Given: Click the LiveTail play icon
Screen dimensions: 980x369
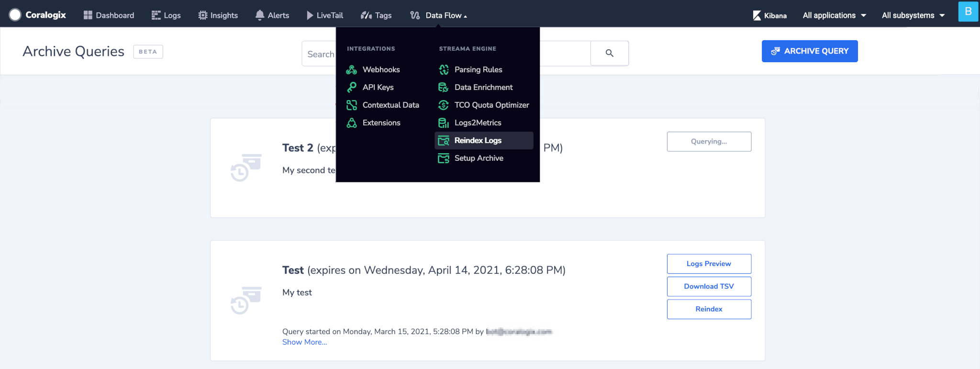Looking at the screenshot, I should click(310, 15).
